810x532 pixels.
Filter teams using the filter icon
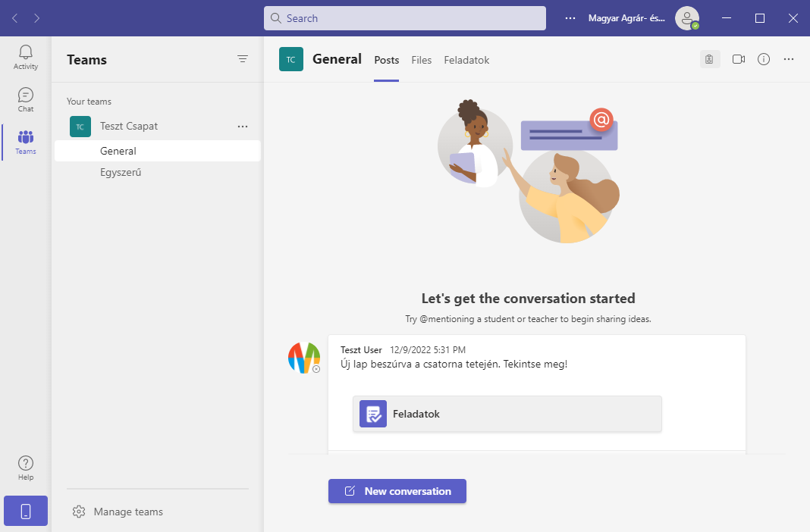[x=243, y=59]
